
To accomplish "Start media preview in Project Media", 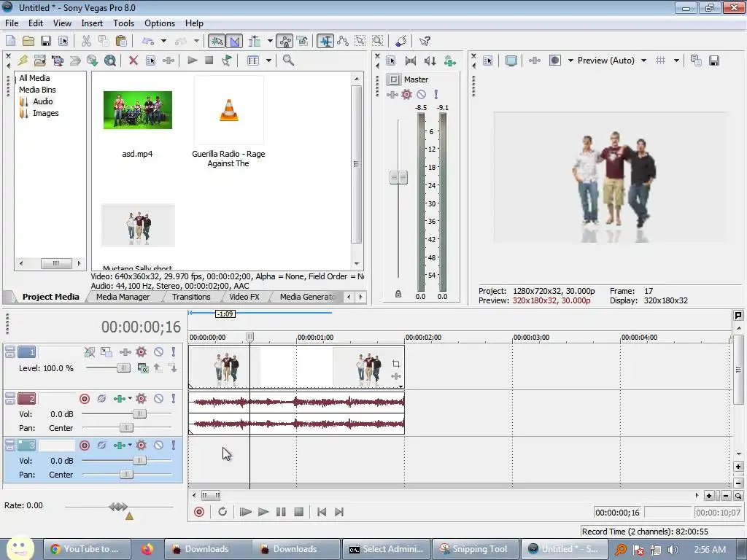I will click(192, 61).
